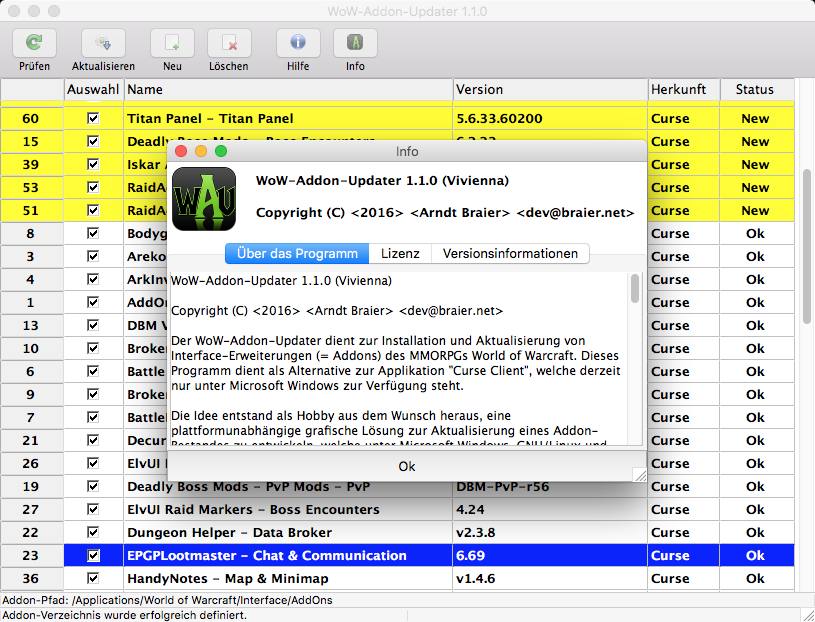Image resolution: width=815 pixels, height=622 pixels.
Task: Click the Addon-Pfad status bar text
Action: point(167,600)
